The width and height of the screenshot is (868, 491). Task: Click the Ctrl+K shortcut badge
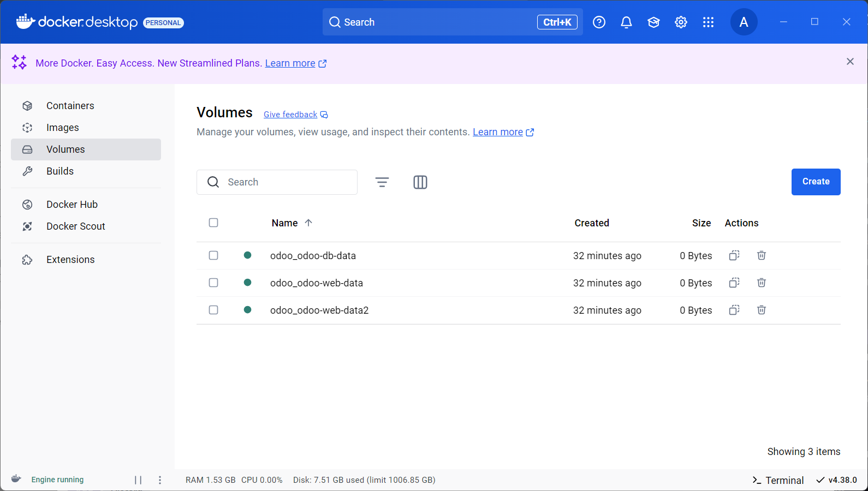point(557,22)
